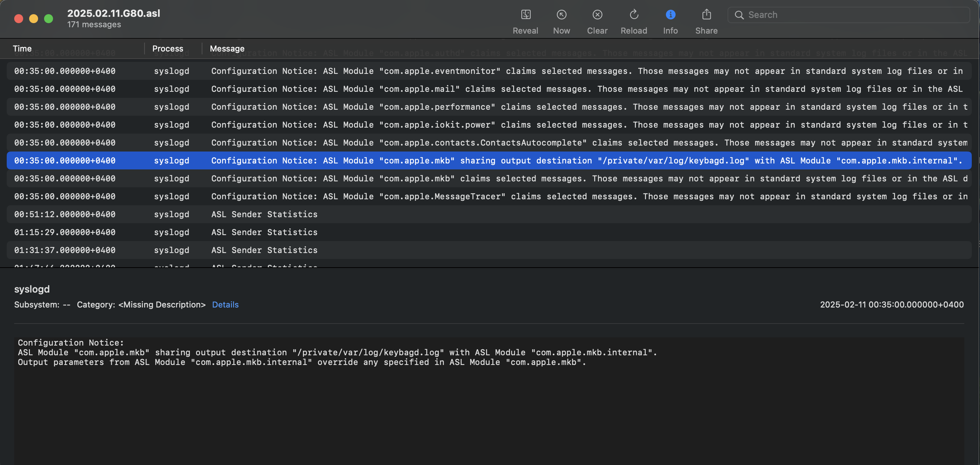
Task: Select the com.apple.mkb claims messages row
Action: [489, 178]
